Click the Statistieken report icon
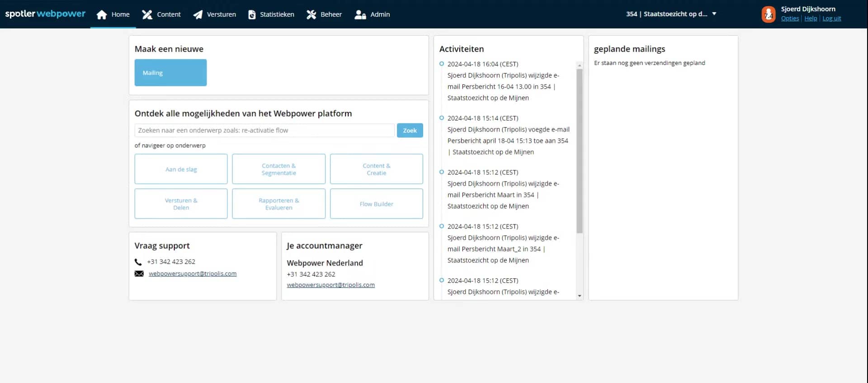This screenshot has width=868, height=383. click(x=252, y=14)
